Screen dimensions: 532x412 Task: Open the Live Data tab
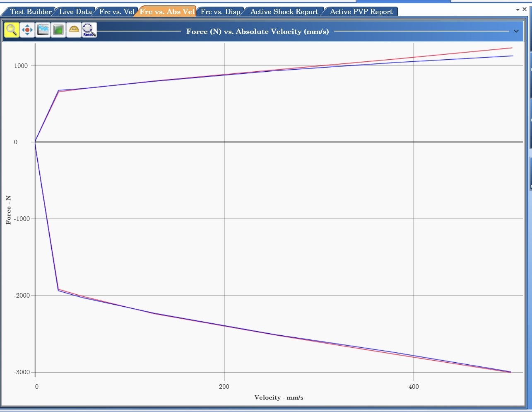coord(75,12)
